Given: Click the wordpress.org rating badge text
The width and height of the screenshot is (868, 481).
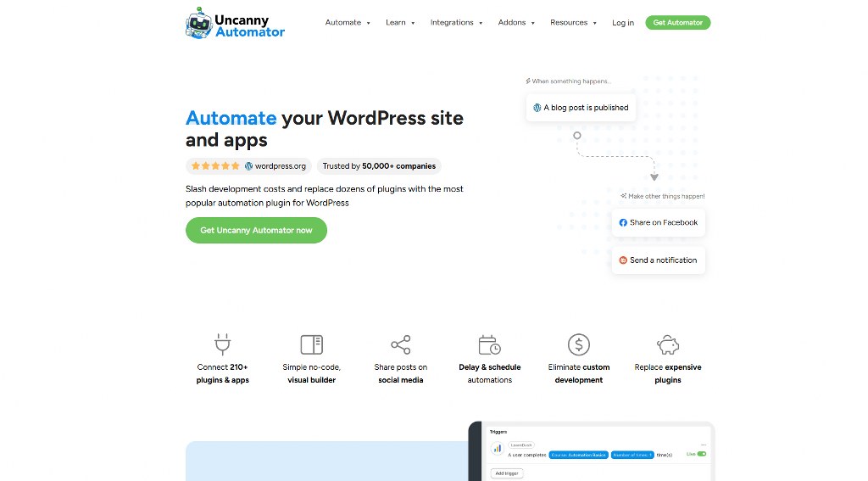Looking at the screenshot, I should click(281, 166).
